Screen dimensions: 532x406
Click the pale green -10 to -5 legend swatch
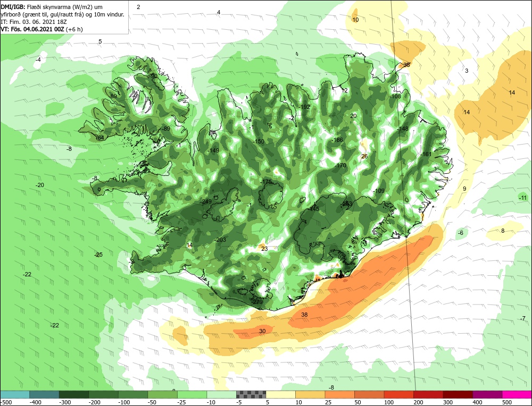tap(221, 394)
